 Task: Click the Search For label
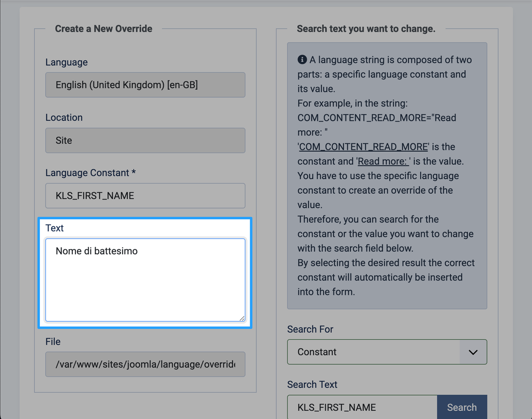310,329
